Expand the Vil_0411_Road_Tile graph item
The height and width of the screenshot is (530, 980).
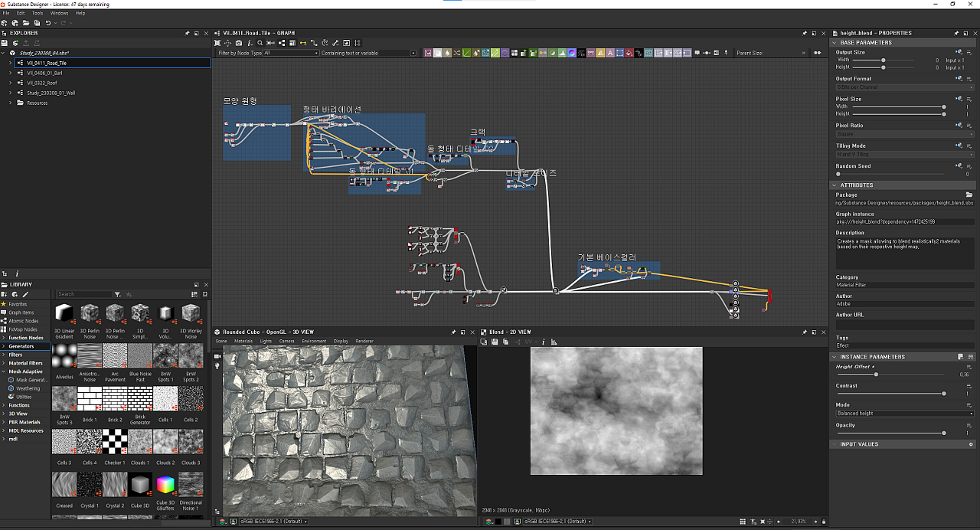10,63
